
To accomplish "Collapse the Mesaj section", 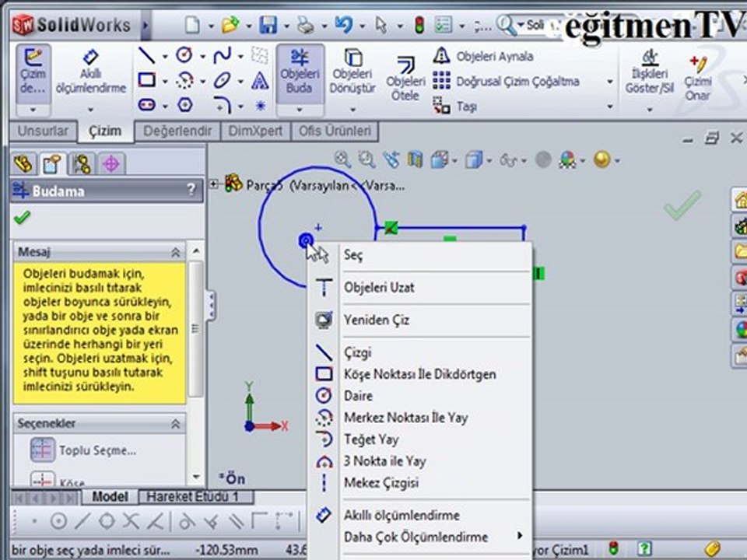I will tap(175, 252).
